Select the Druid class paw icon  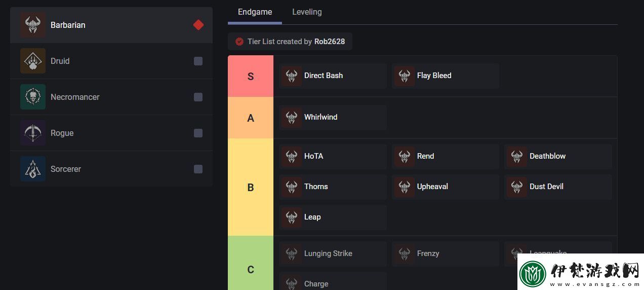pyautogui.click(x=33, y=61)
